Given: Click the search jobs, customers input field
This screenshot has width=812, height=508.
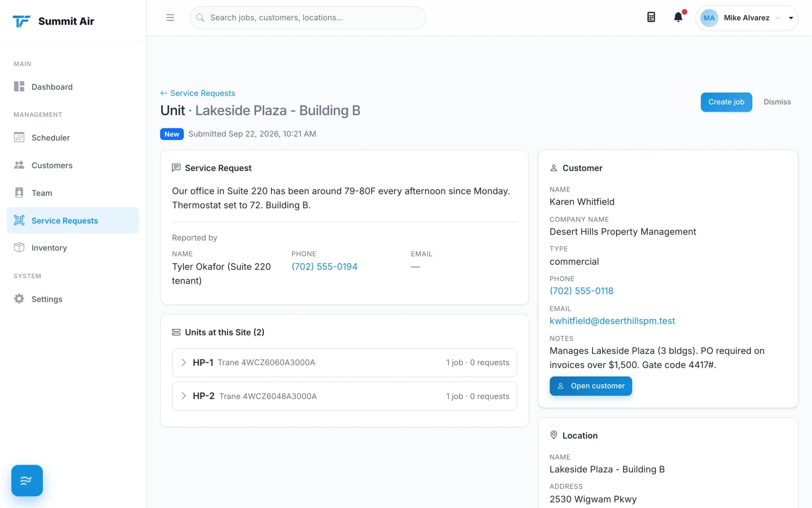Looking at the screenshot, I should 307,17.
